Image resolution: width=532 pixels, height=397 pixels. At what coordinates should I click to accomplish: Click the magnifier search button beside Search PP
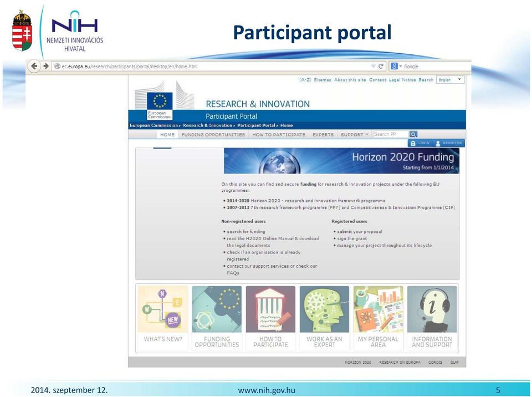(x=413, y=135)
